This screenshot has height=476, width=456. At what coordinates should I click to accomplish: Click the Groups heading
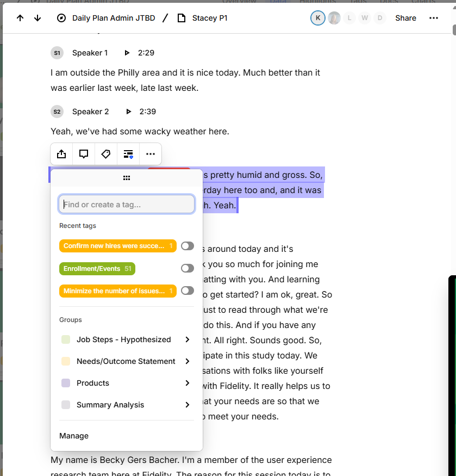[x=71, y=320]
